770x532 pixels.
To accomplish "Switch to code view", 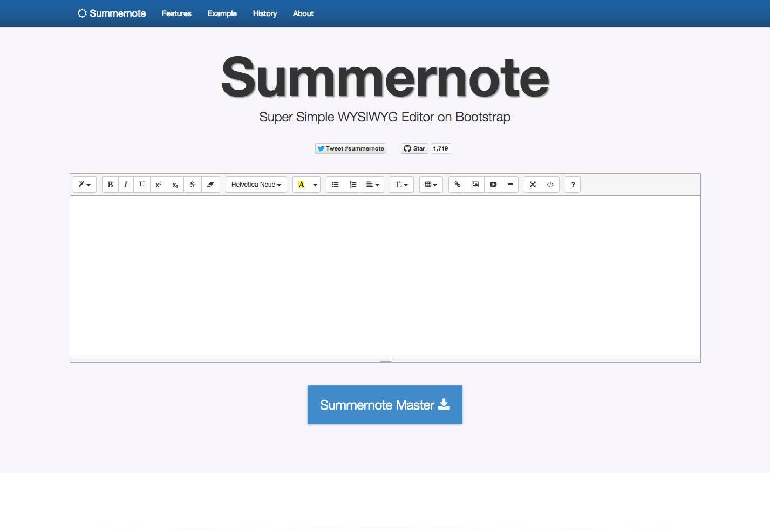I will [x=550, y=185].
